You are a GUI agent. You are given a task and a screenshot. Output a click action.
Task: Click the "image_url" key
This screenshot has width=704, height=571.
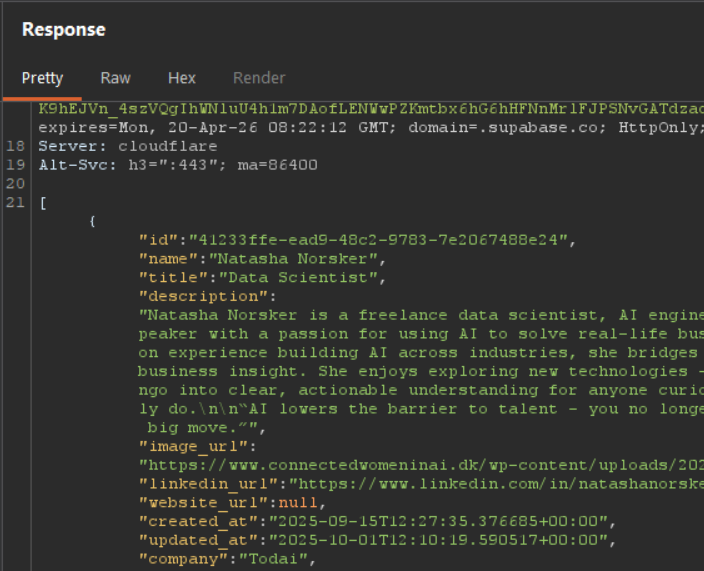(x=193, y=446)
